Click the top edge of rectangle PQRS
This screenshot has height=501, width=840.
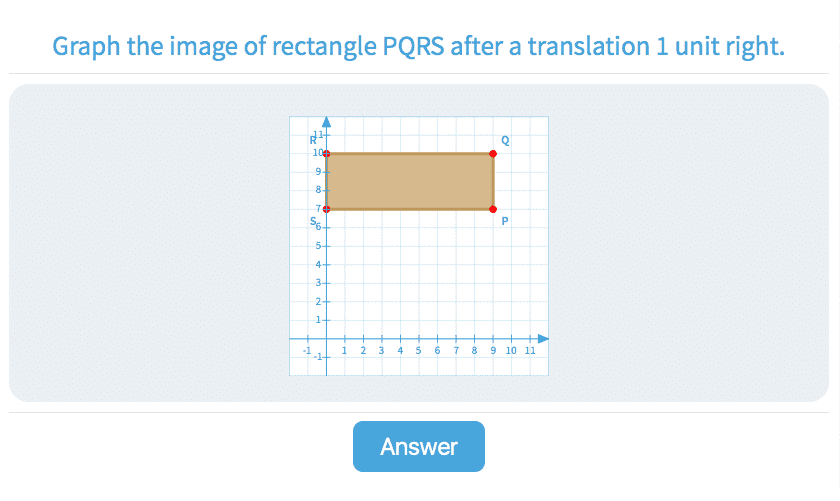point(410,153)
